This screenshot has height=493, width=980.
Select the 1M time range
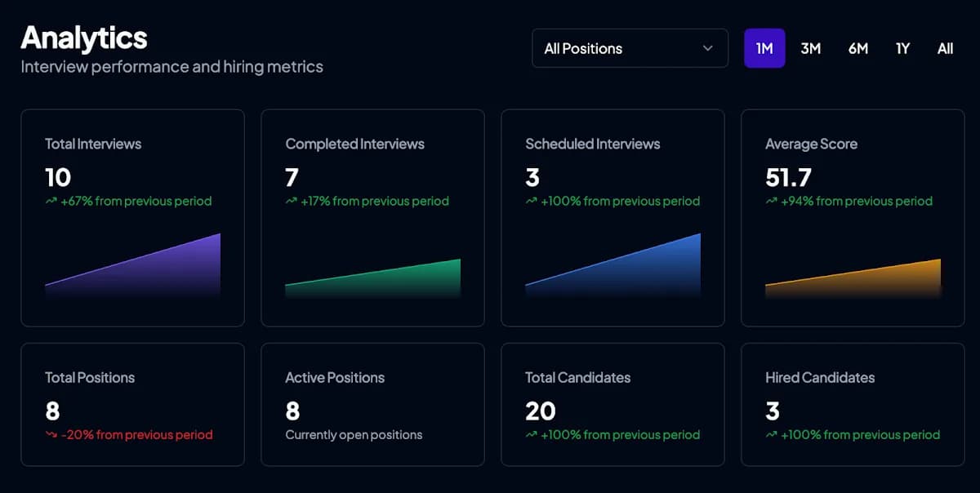tap(764, 48)
